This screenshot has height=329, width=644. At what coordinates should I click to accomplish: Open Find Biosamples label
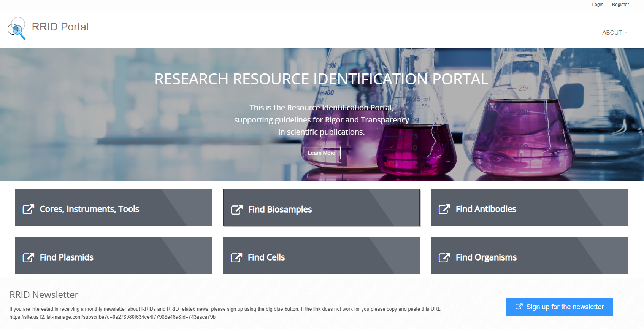[280, 210]
